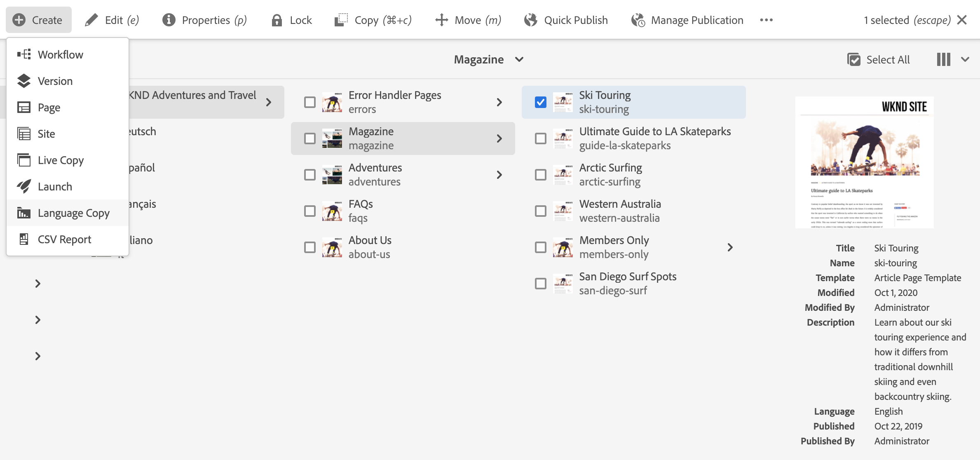Image resolution: width=980 pixels, height=460 pixels.
Task: Expand the Members Only chevron
Action: click(x=730, y=247)
